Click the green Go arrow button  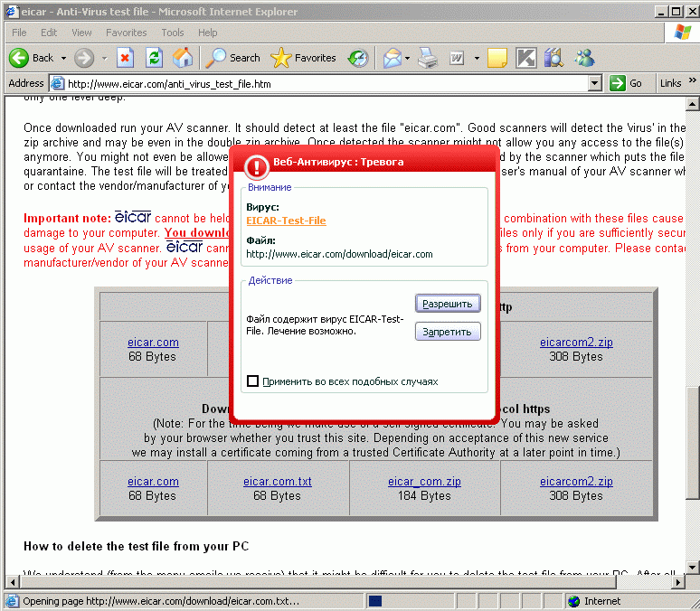(618, 83)
